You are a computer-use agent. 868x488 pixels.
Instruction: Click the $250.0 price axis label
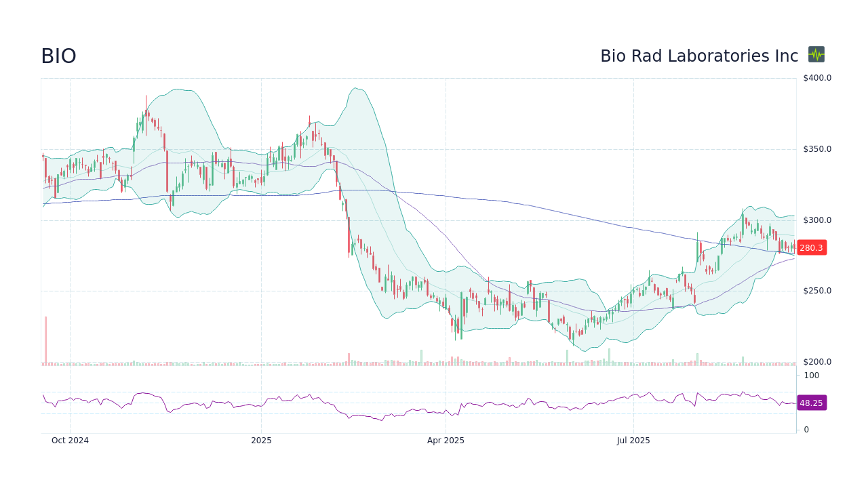point(817,291)
